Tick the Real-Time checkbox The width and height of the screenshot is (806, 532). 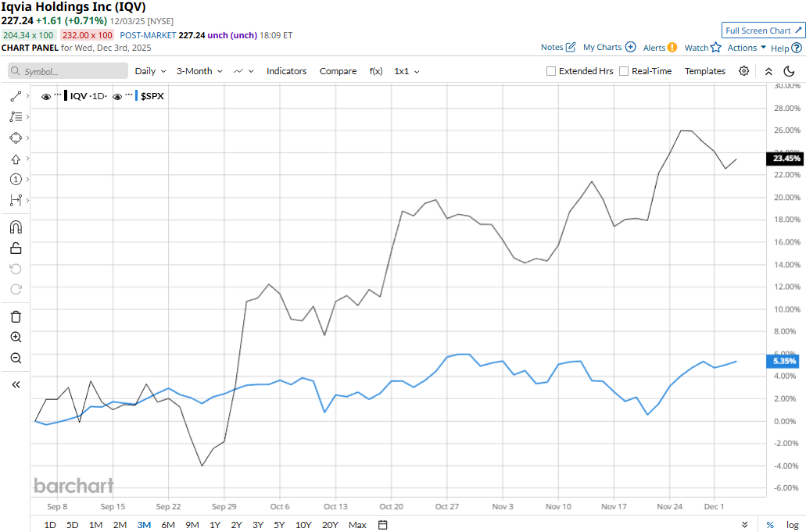click(x=624, y=71)
